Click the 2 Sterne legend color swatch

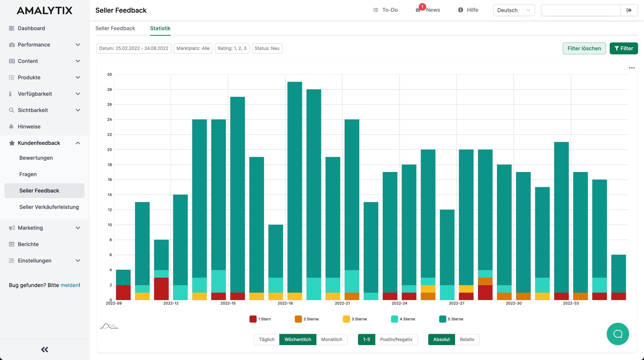[x=298, y=319]
